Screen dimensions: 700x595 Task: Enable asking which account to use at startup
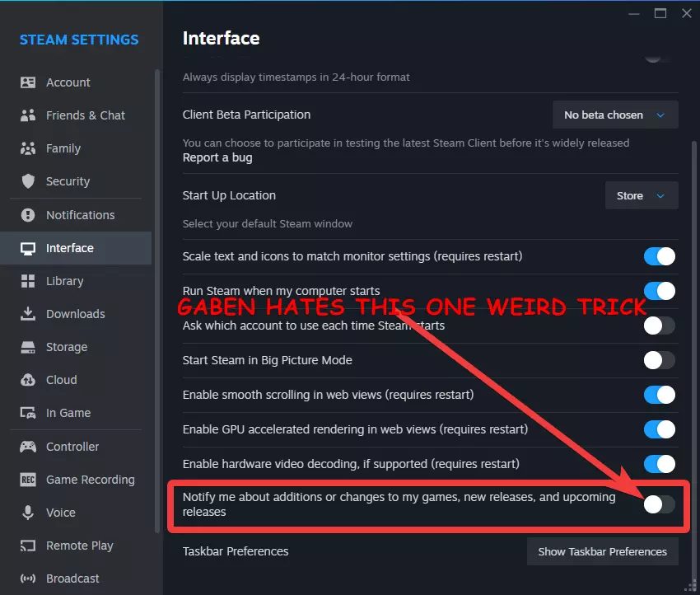coord(660,326)
